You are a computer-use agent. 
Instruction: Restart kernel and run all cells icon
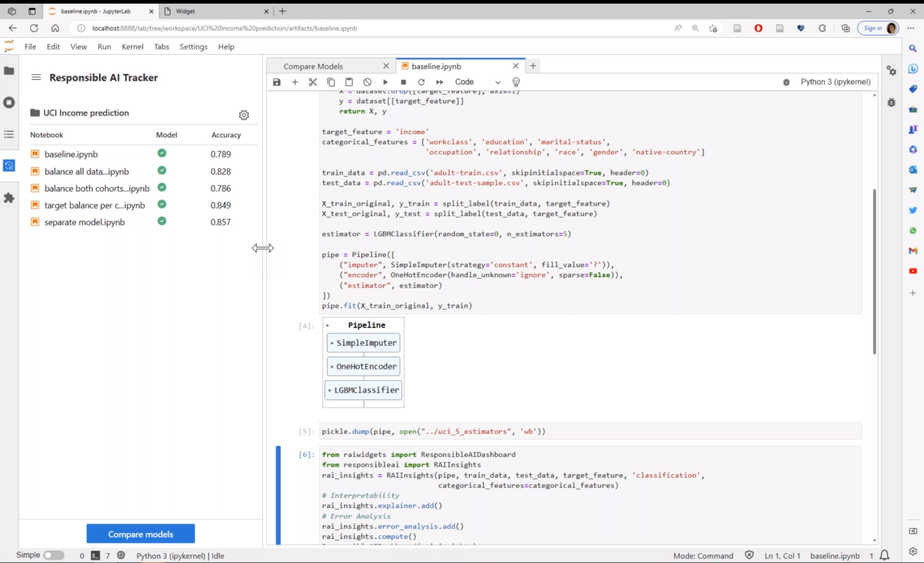point(439,82)
